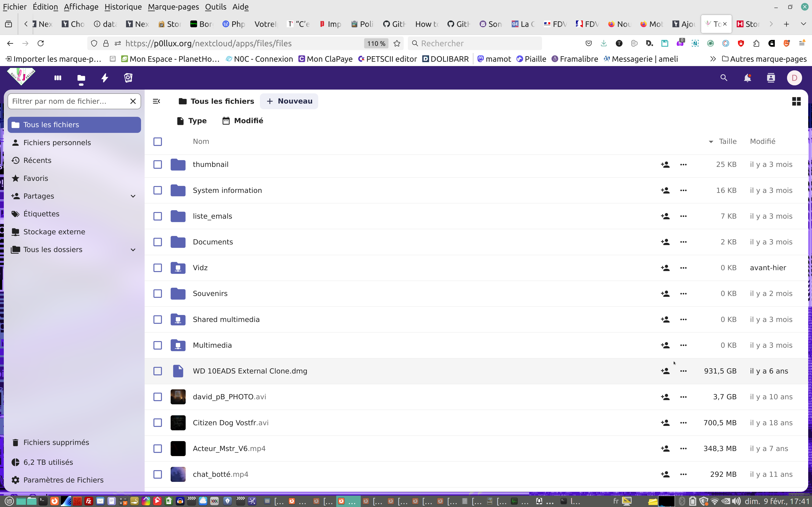Open the Type filter dropdown
Viewport: 812px width, 507px height.
(x=192, y=121)
